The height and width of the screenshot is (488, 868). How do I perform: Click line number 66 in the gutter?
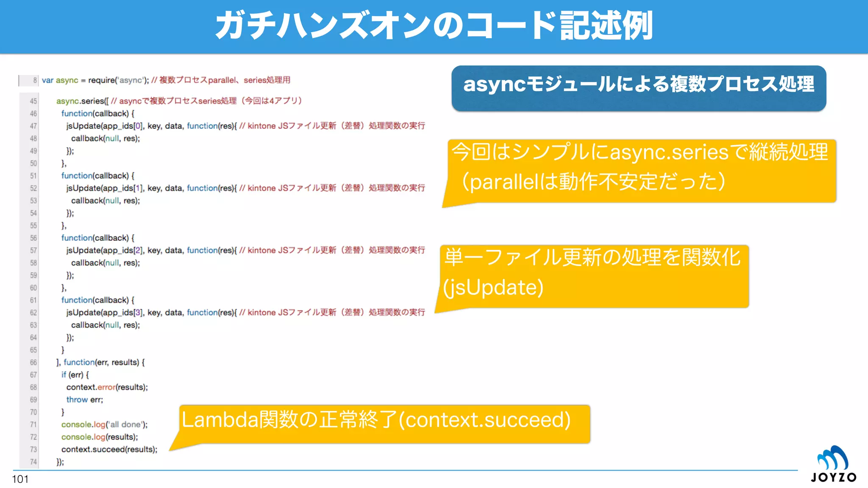[33, 363]
